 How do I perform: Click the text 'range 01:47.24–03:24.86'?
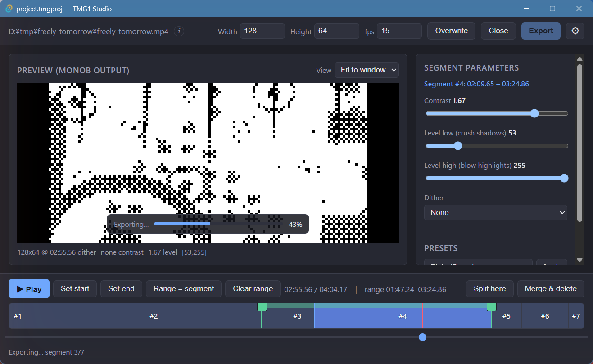click(x=405, y=289)
